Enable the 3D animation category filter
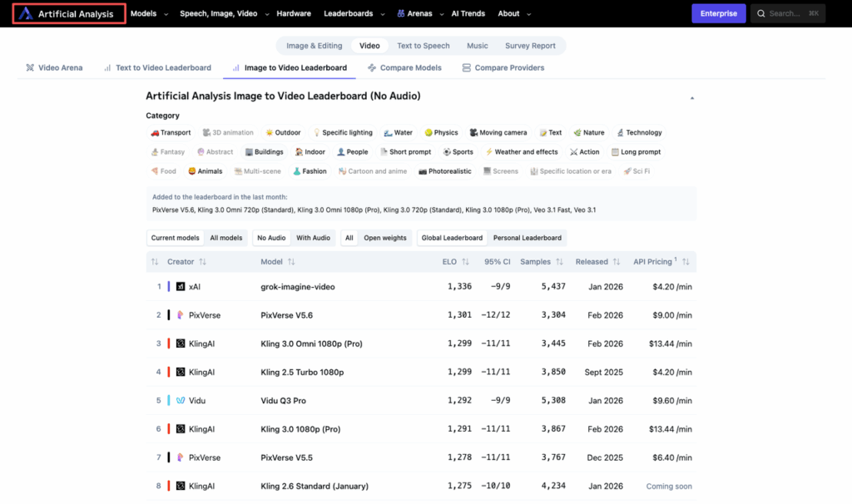 228,132
